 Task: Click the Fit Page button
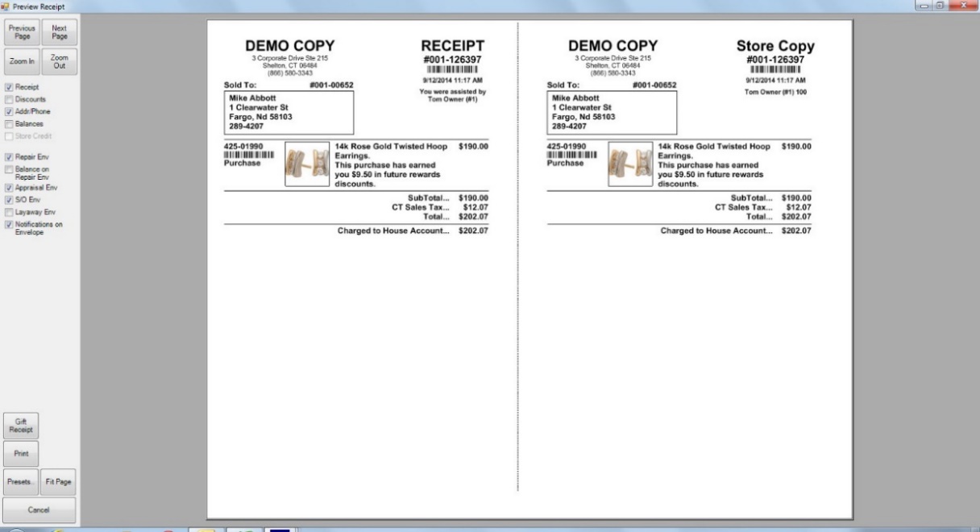(59, 481)
